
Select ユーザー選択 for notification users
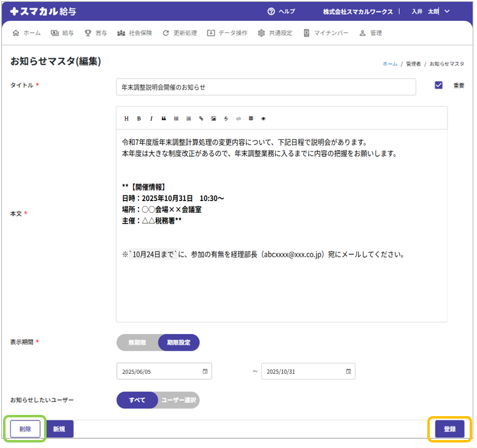coord(178,400)
